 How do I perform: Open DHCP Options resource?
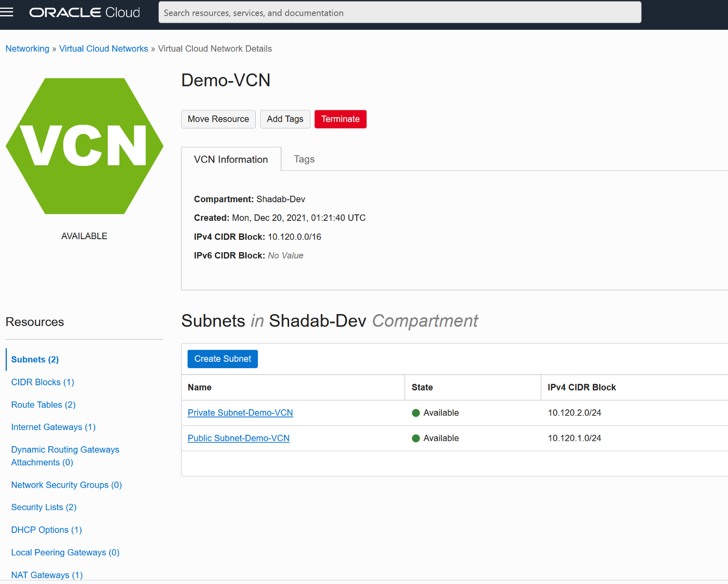point(46,530)
